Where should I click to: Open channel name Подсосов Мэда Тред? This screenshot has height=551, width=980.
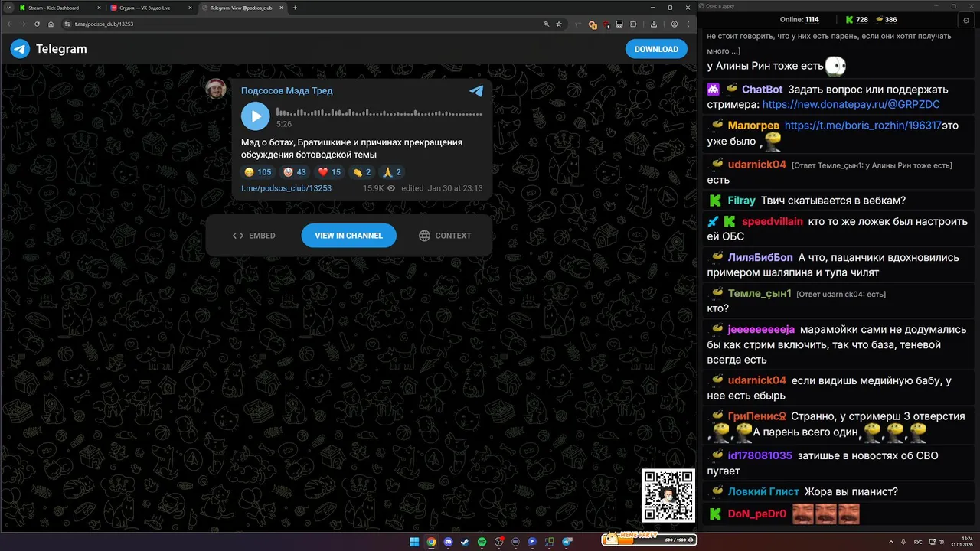287,91
